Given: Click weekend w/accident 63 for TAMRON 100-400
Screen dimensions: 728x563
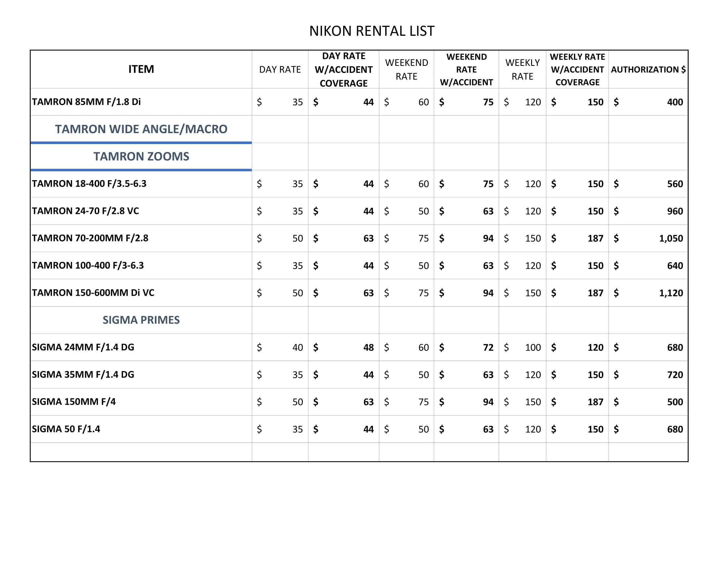Looking at the screenshot, I should click(x=488, y=266).
